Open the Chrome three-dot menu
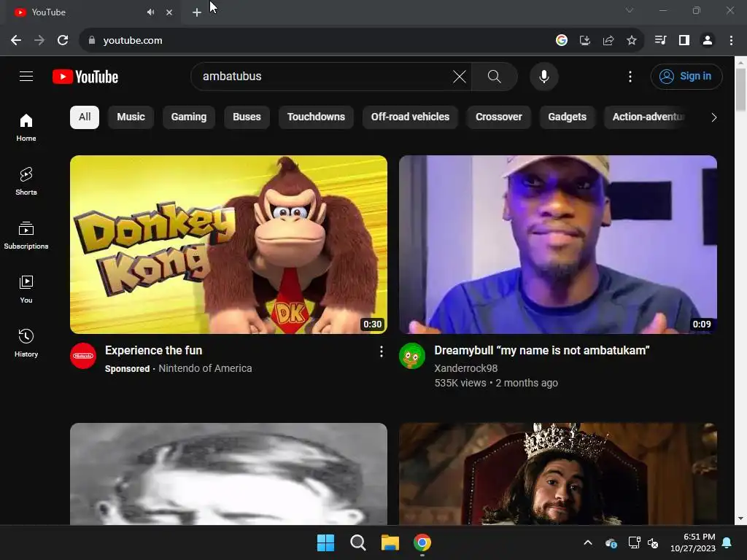Image resolution: width=747 pixels, height=560 pixels. [731, 41]
